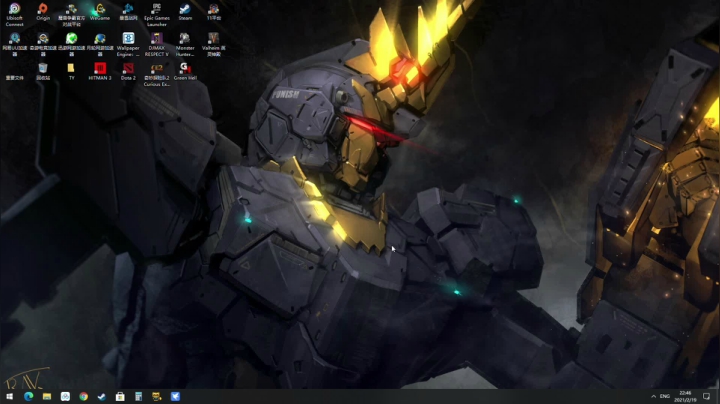Select the Monster Hunter desktop icon
Screen dimensions: 720x404
(185, 44)
